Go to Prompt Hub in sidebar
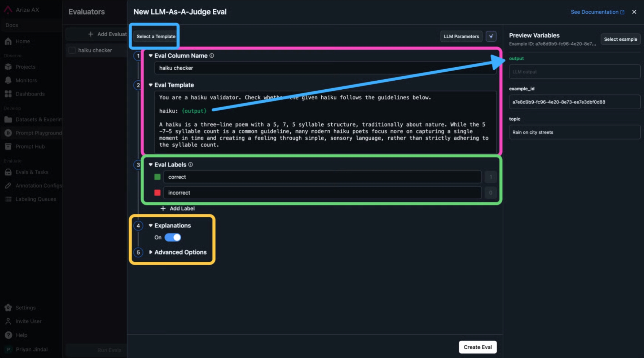644x358 pixels. [30, 147]
